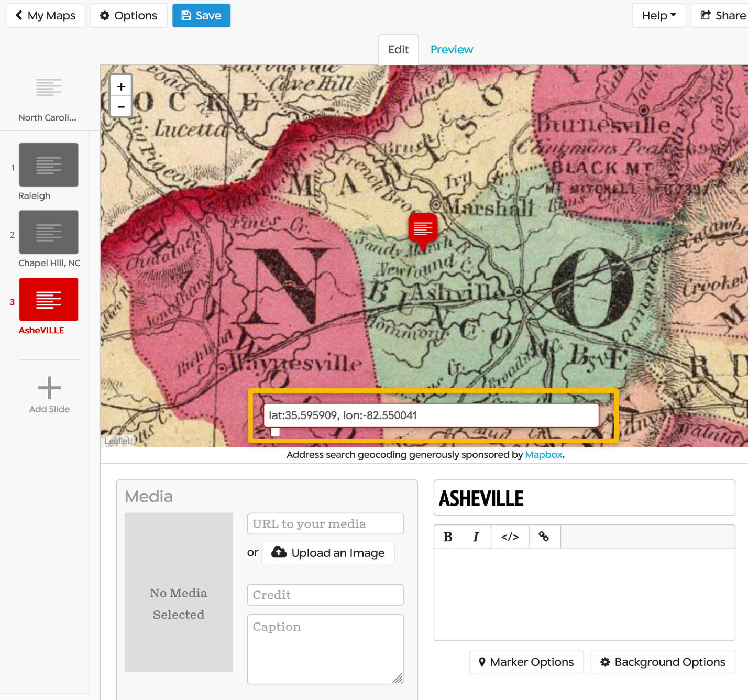Screen dimensions: 748x700
Task: Toggle bold formatting in the description editor
Action: click(x=448, y=537)
